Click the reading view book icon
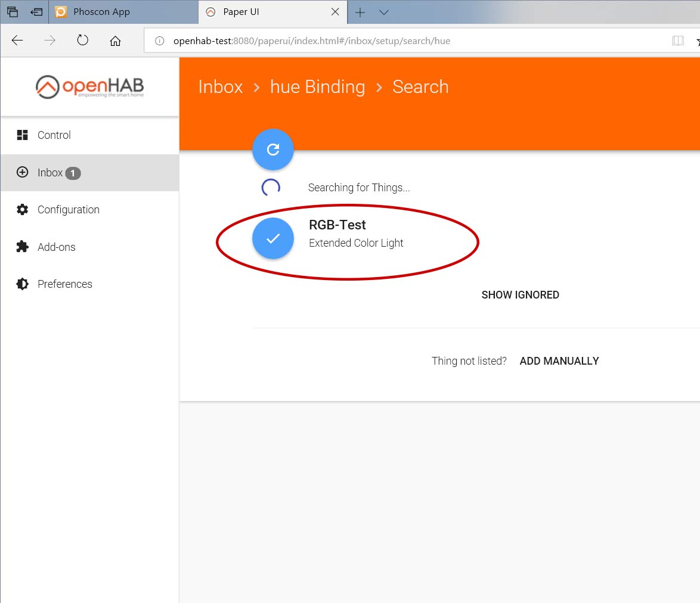700x603 pixels. pyautogui.click(x=678, y=41)
